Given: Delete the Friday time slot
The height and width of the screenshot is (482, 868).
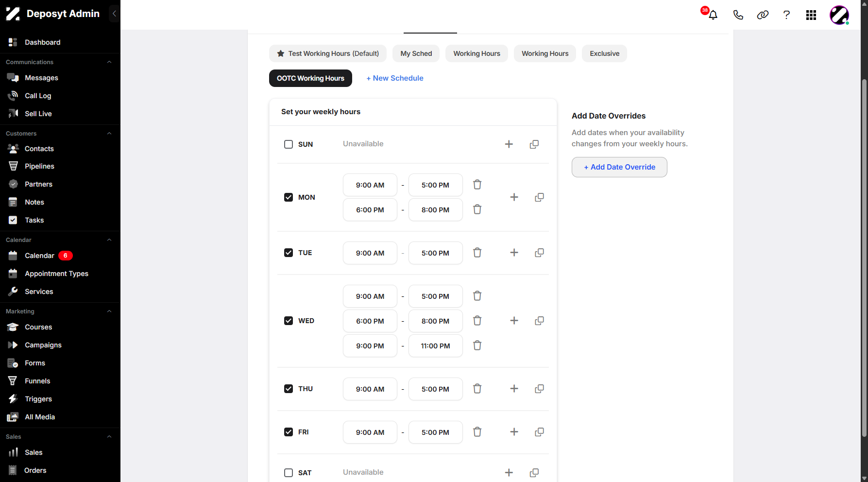Looking at the screenshot, I should pyautogui.click(x=477, y=432).
